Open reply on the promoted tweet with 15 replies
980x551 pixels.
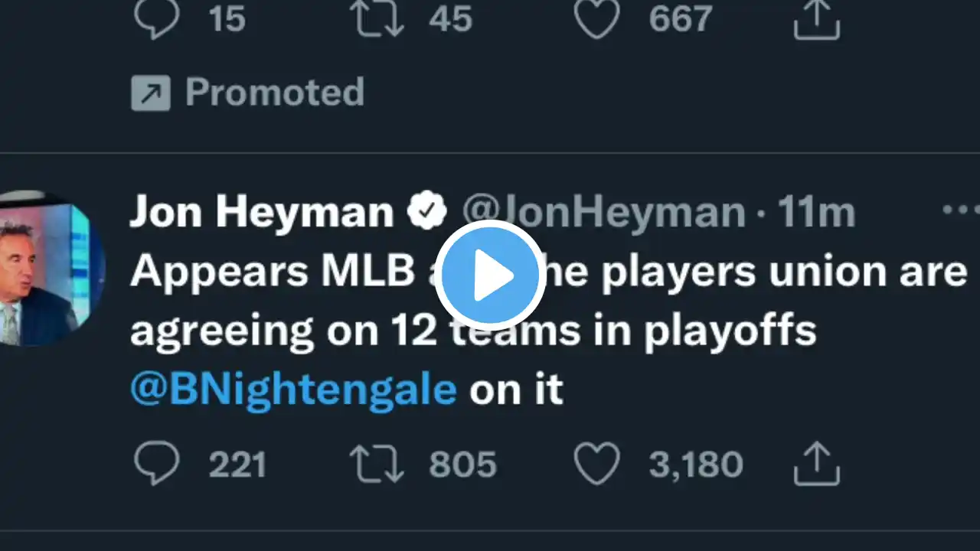point(157,18)
